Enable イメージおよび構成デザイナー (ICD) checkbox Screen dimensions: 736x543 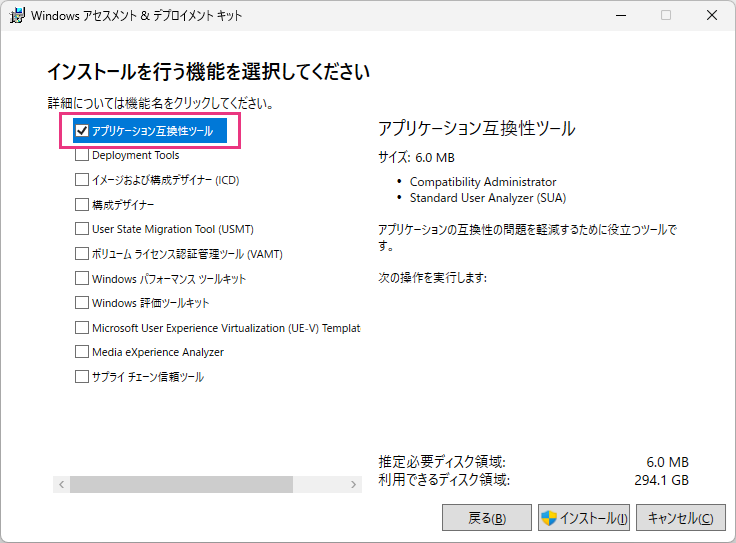click(82, 180)
